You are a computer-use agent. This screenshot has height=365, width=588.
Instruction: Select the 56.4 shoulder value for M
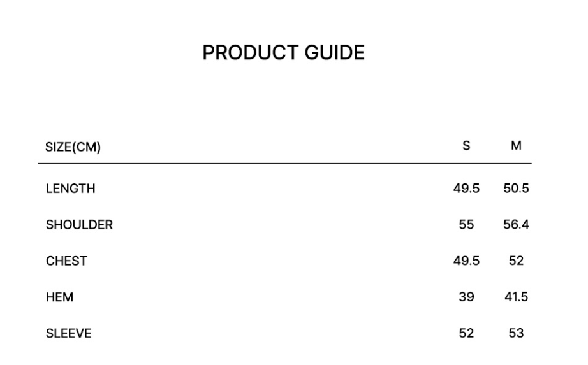point(516,225)
